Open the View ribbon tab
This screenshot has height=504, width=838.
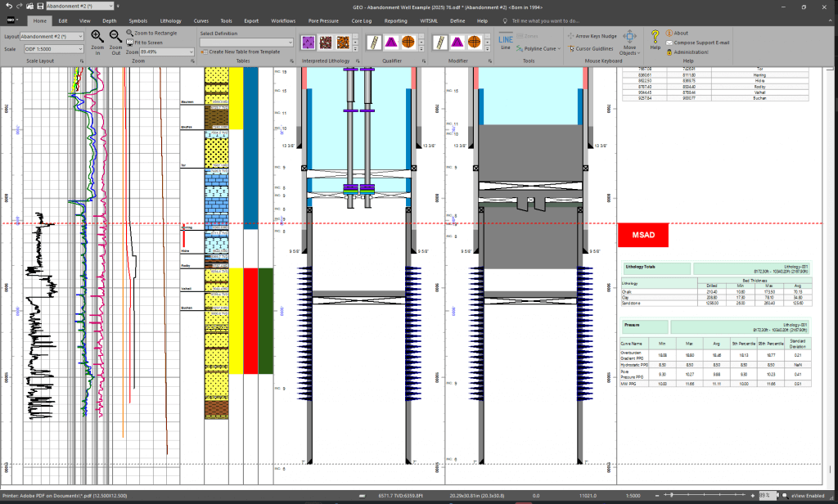click(x=85, y=20)
